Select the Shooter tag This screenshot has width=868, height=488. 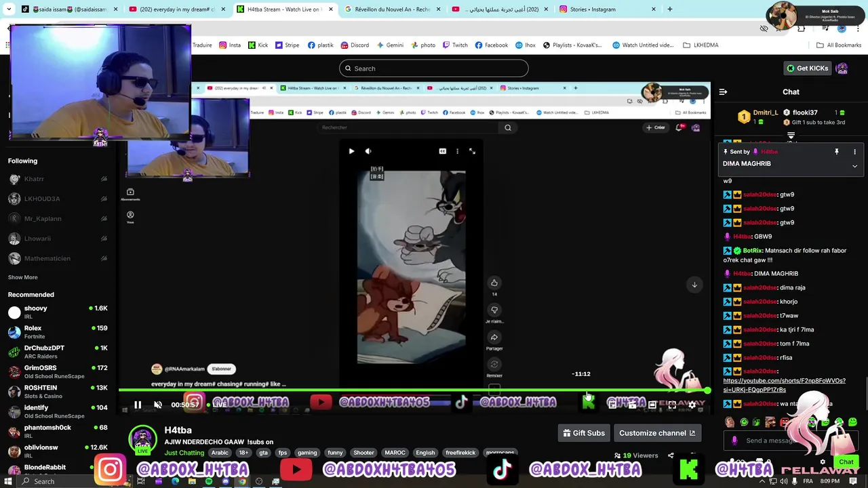tap(363, 453)
